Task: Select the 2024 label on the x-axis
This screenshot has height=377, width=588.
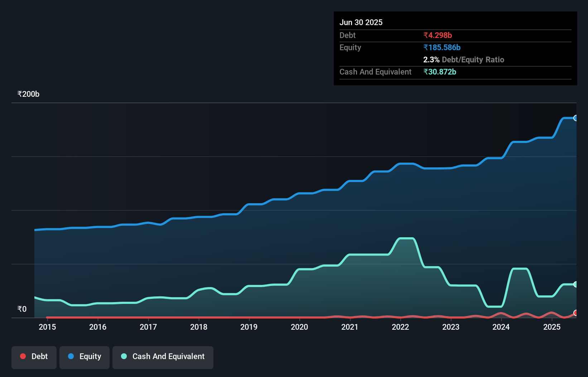Action: (x=501, y=327)
